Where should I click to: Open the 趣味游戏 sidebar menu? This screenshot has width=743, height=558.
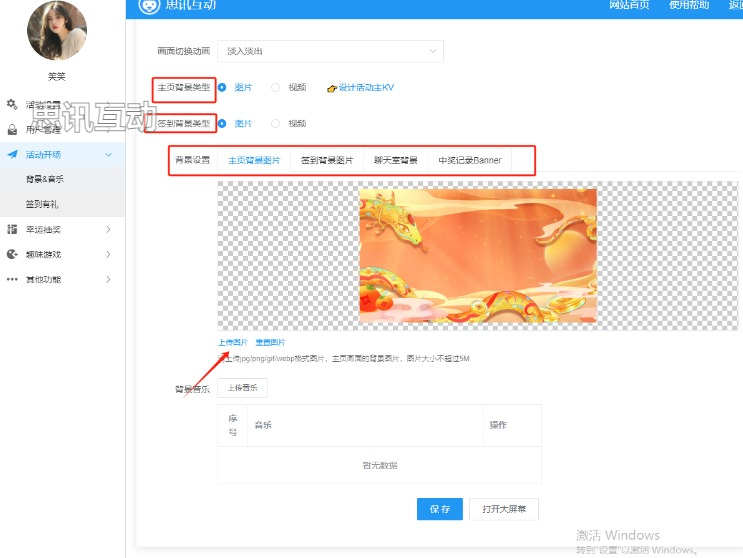63,254
